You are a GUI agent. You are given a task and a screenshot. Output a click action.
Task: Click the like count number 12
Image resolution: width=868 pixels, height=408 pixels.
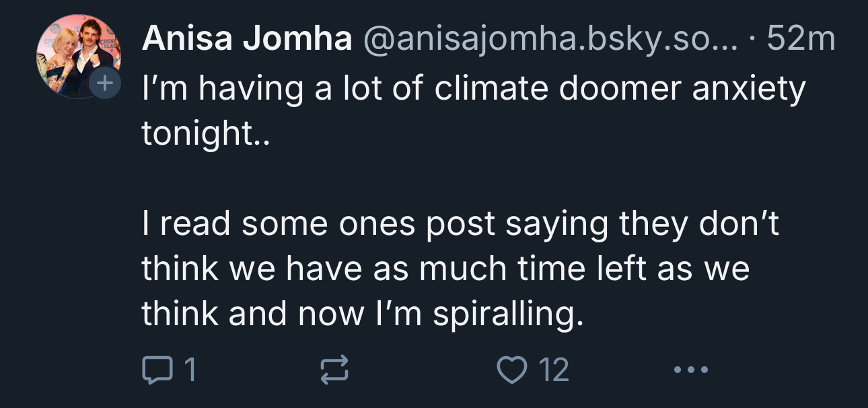[555, 370]
